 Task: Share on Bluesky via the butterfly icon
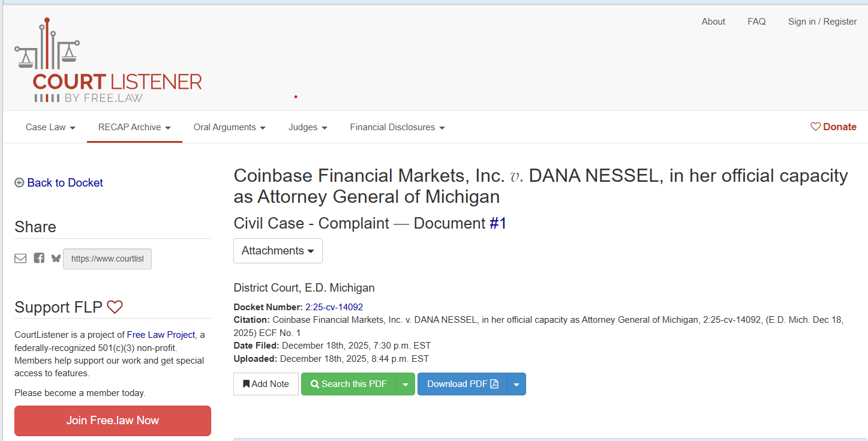click(x=55, y=258)
